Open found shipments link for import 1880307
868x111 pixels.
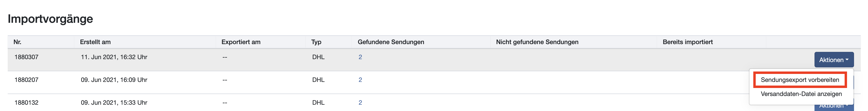point(360,57)
